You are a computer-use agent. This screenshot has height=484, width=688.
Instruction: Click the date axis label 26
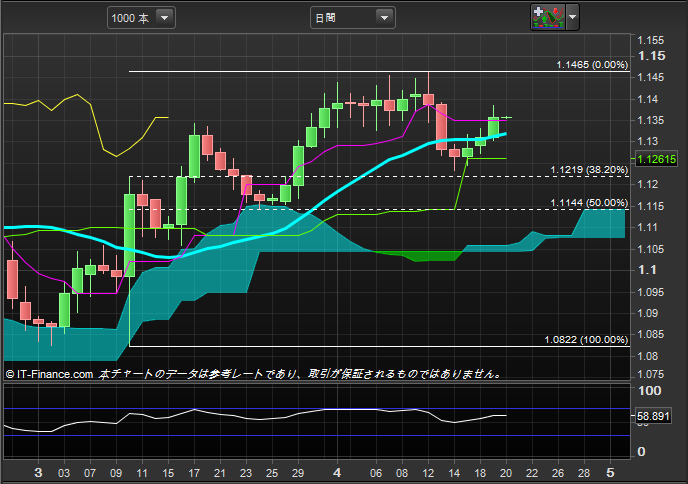tap(558, 473)
